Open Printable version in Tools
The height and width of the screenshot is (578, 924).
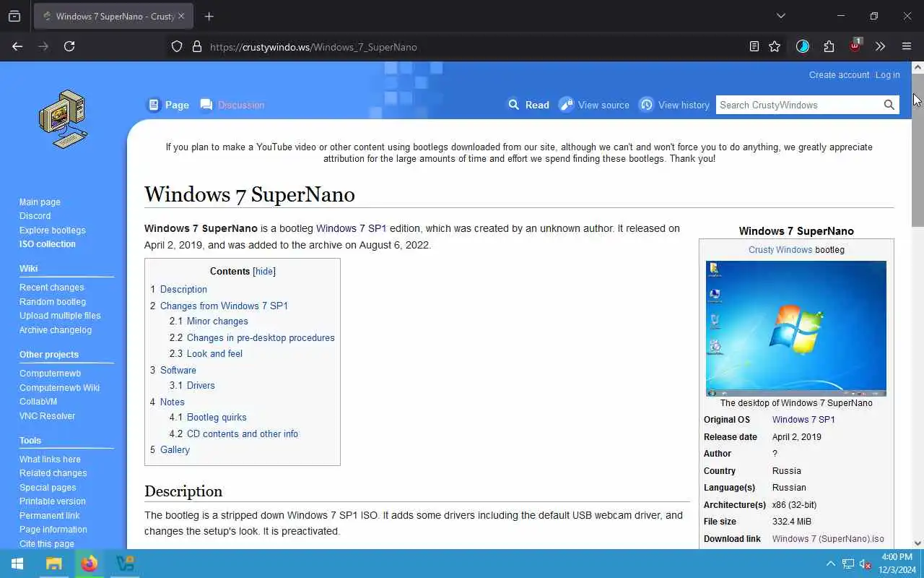52,501
